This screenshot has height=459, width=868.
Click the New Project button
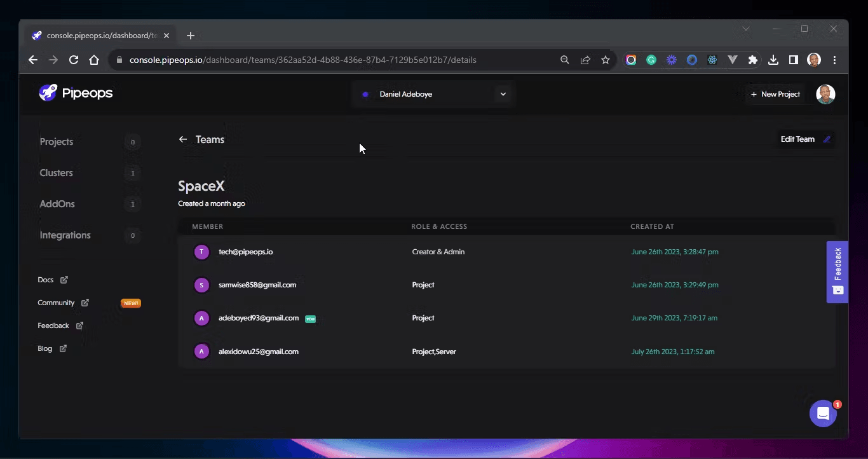pyautogui.click(x=775, y=94)
